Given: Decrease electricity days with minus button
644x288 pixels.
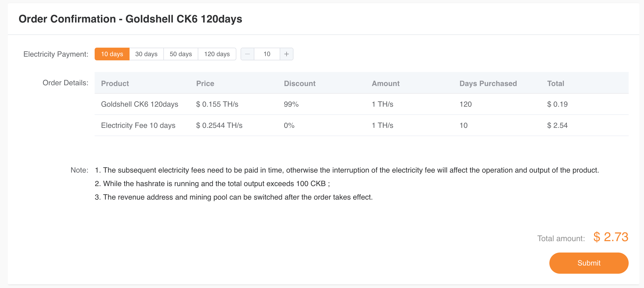Looking at the screenshot, I should pos(247,54).
